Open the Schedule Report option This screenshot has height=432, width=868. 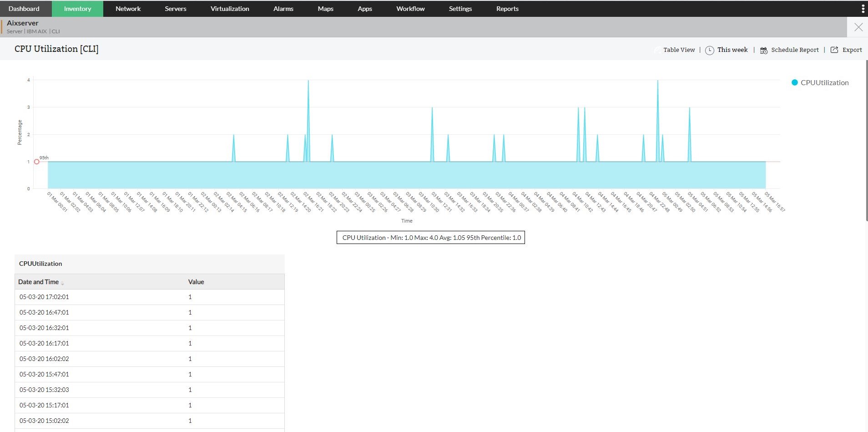795,50
